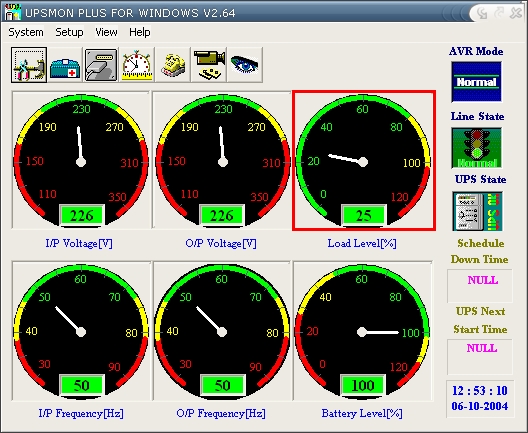Click the alarm clock schedule toolbar icon

pos(137,65)
